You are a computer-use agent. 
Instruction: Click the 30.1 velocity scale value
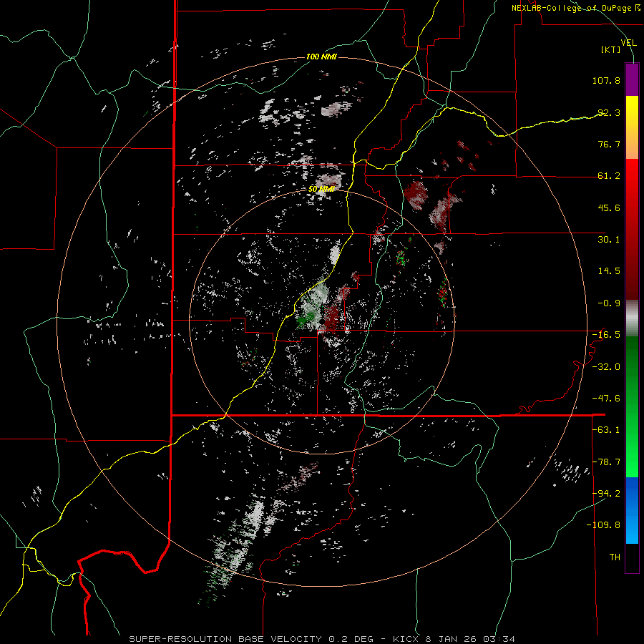609,240
